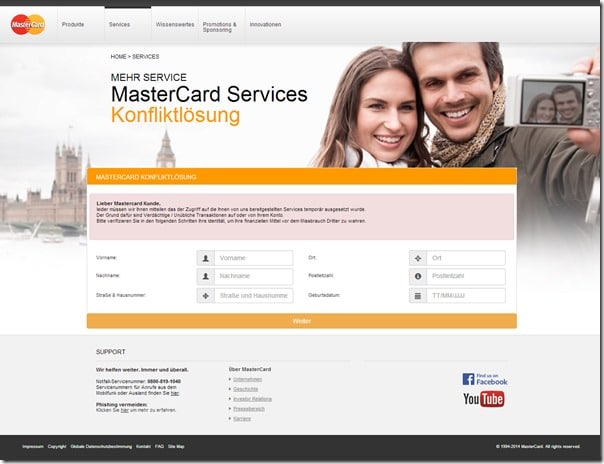Open the Geschichte link
The image size is (604, 464).
point(245,389)
